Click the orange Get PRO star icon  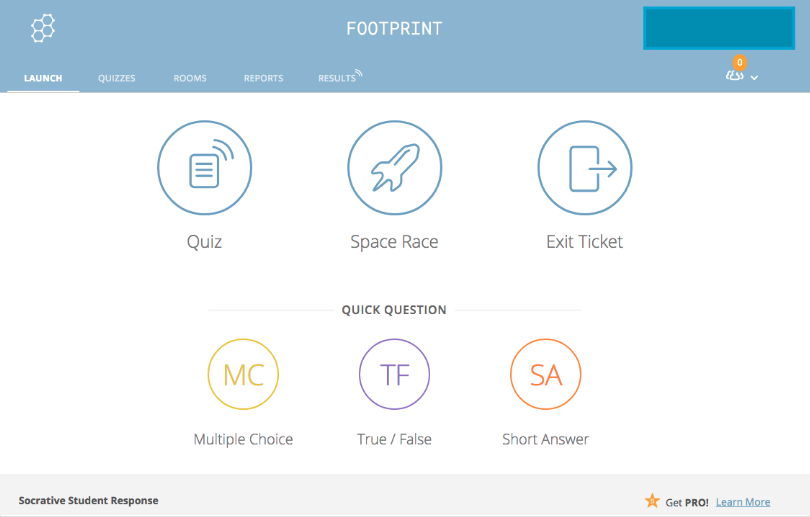(652, 501)
